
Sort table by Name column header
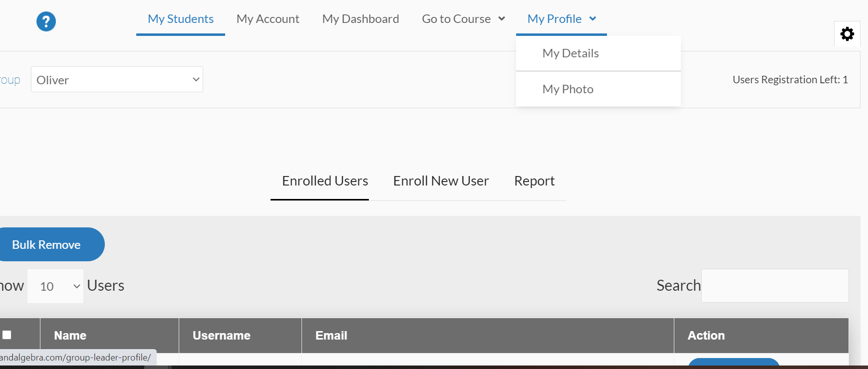pos(70,336)
